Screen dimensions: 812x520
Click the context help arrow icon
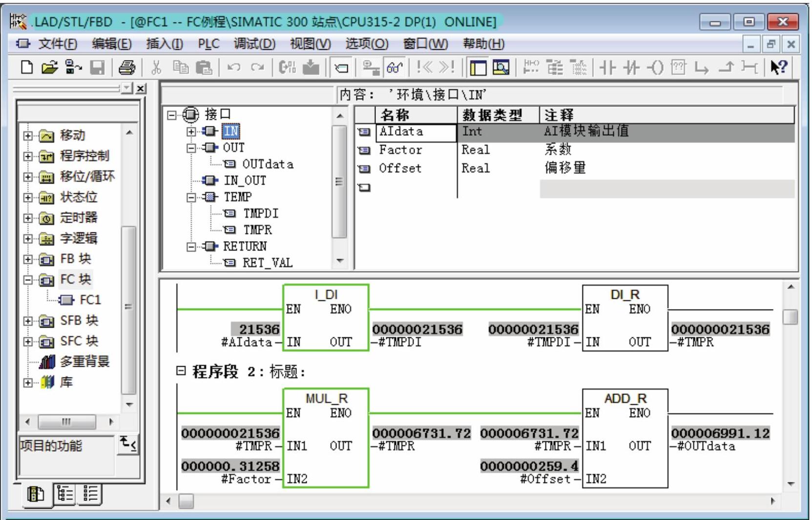[778, 68]
